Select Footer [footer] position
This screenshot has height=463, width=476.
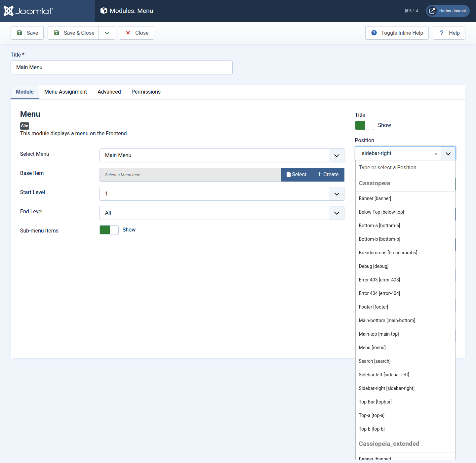coord(405,307)
